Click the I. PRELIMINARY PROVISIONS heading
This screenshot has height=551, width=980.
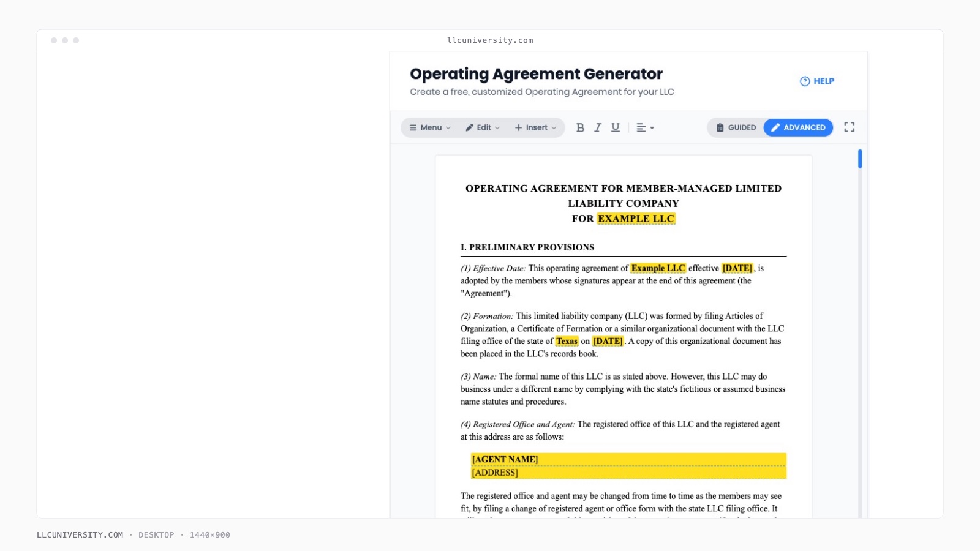(x=527, y=247)
